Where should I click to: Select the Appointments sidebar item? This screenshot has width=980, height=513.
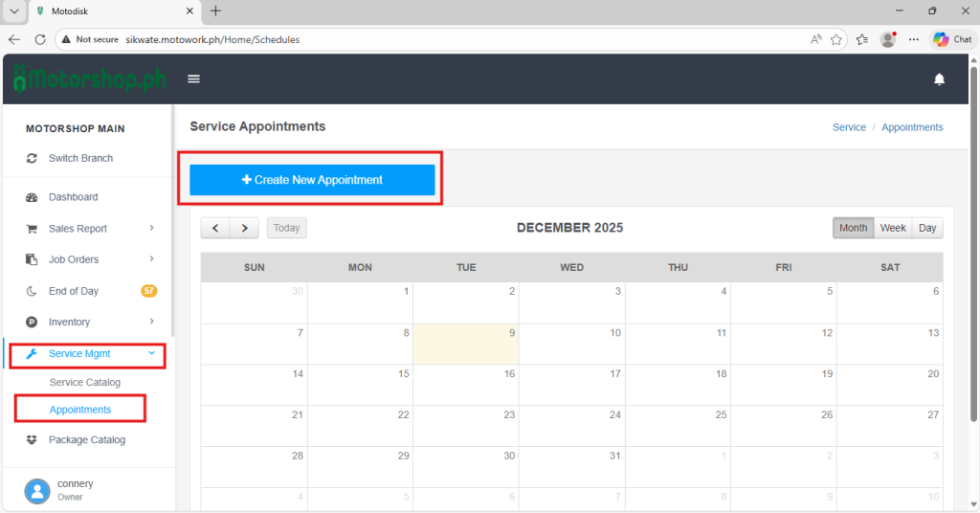pos(80,410)
